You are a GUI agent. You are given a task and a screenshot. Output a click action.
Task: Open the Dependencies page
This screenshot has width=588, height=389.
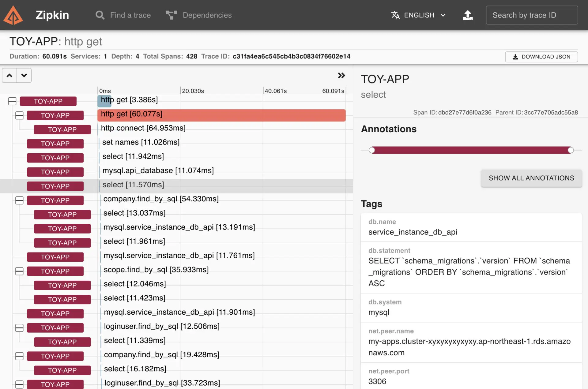click(207, 15)
